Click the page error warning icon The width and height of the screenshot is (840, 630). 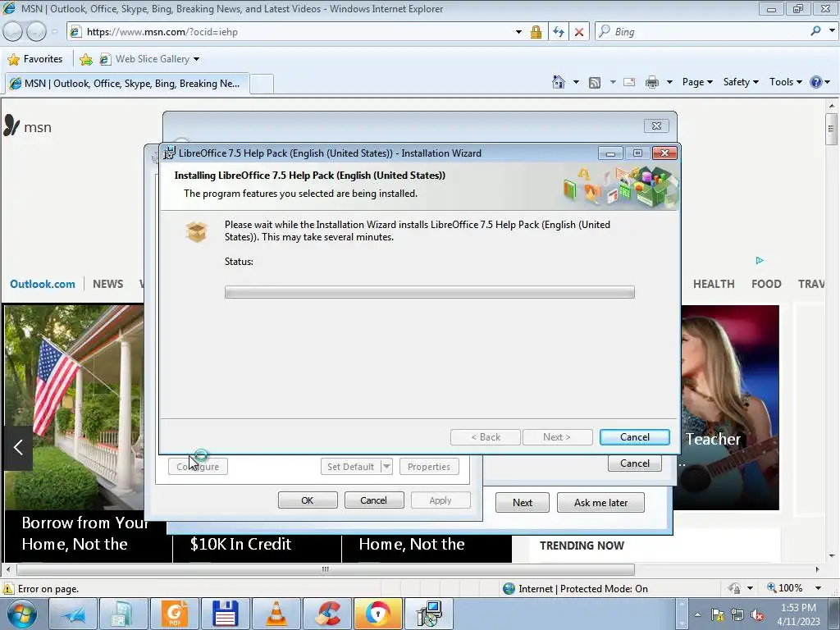coord(8,588)
